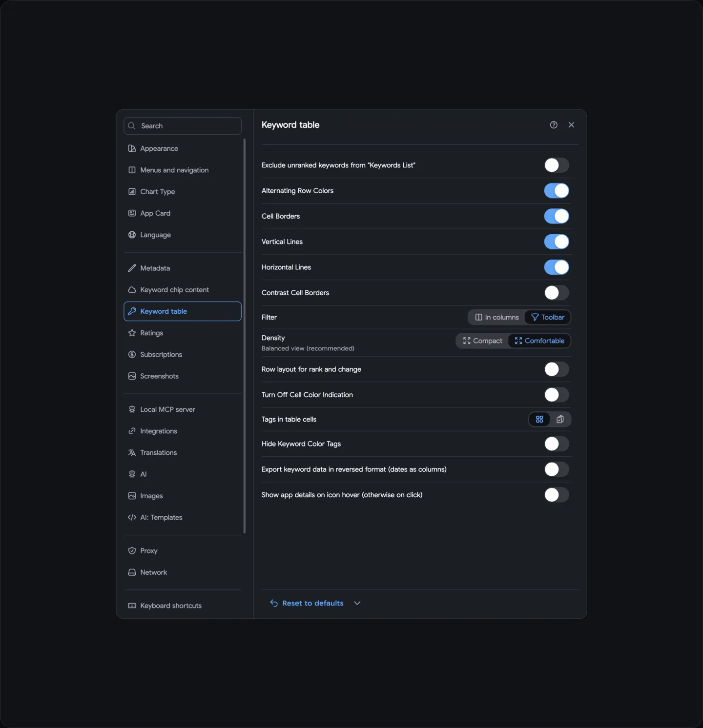Image resolution: width=703 pixels, height=728 pixels.
Task: Toggle Turn Off Cell Color Indication
Action: point(557,395)
